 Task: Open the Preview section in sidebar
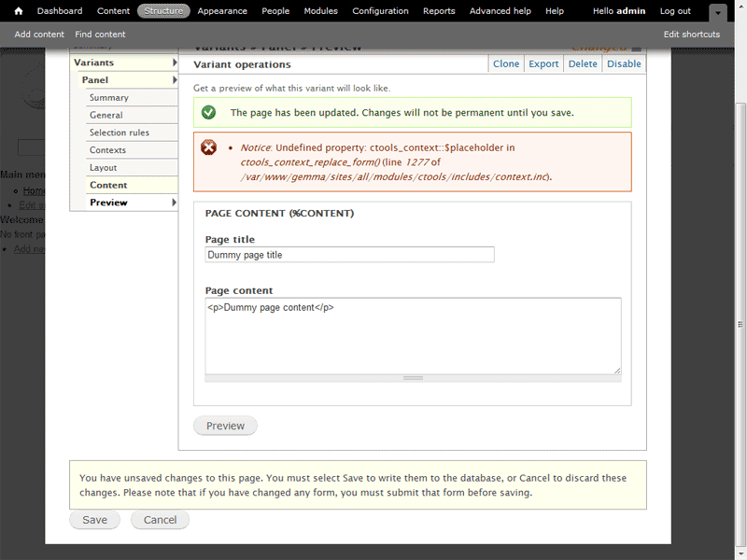click(108, 203)
